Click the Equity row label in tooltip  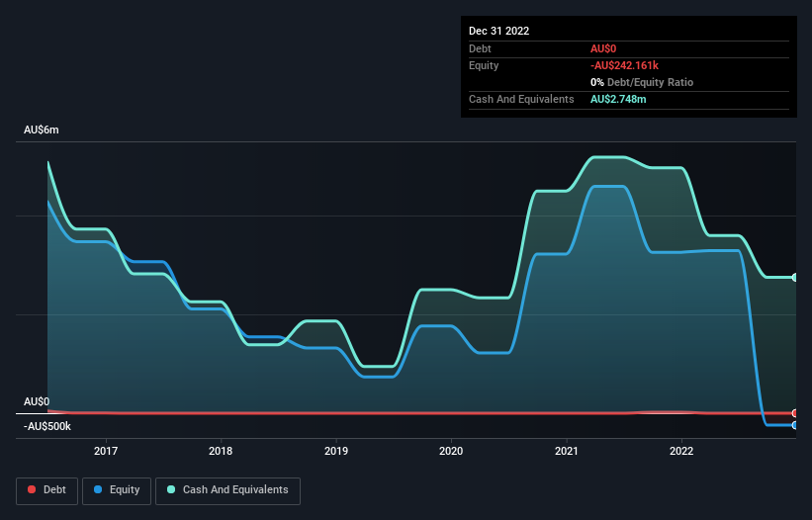click(484, 65)
